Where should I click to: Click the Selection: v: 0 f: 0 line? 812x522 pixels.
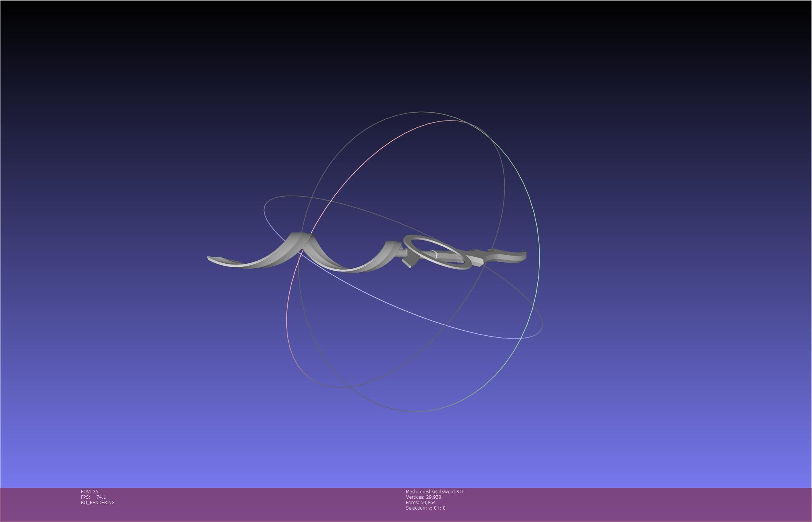[425, 508]
